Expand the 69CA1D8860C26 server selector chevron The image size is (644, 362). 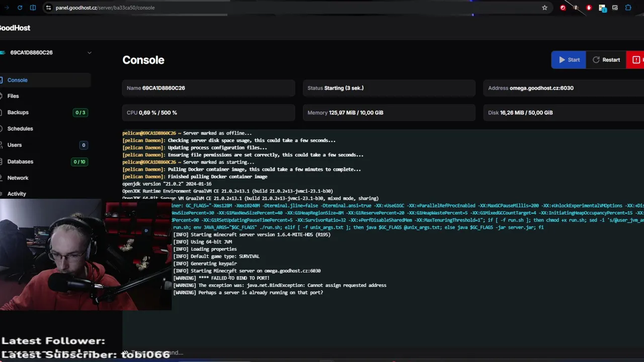click(x=89, y=52)
